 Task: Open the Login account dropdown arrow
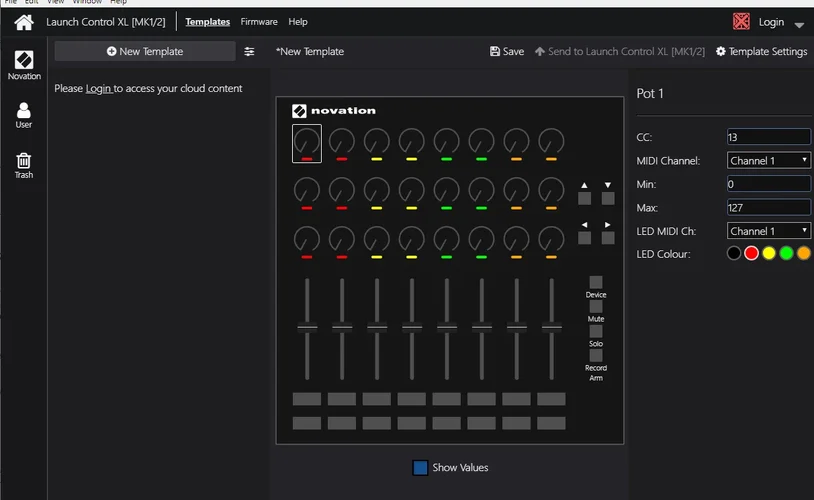[798, 23]
